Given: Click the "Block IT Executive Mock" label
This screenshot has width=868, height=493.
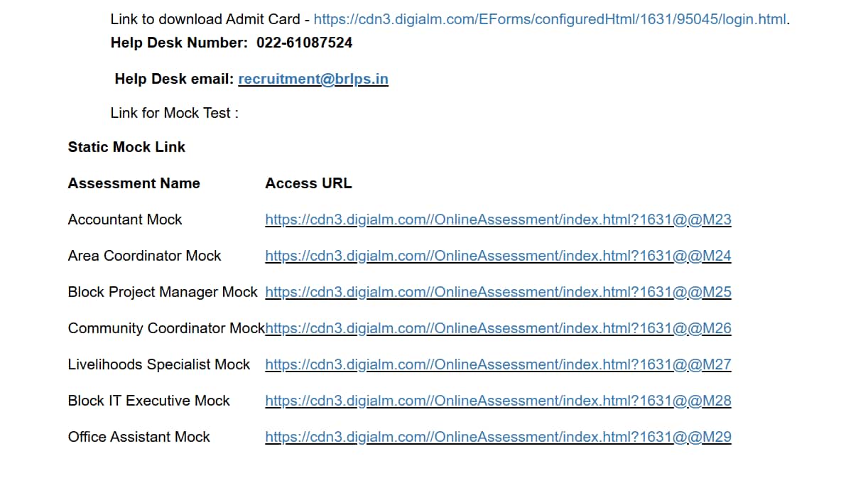Looking at the screenshot, I should point(148,401).
